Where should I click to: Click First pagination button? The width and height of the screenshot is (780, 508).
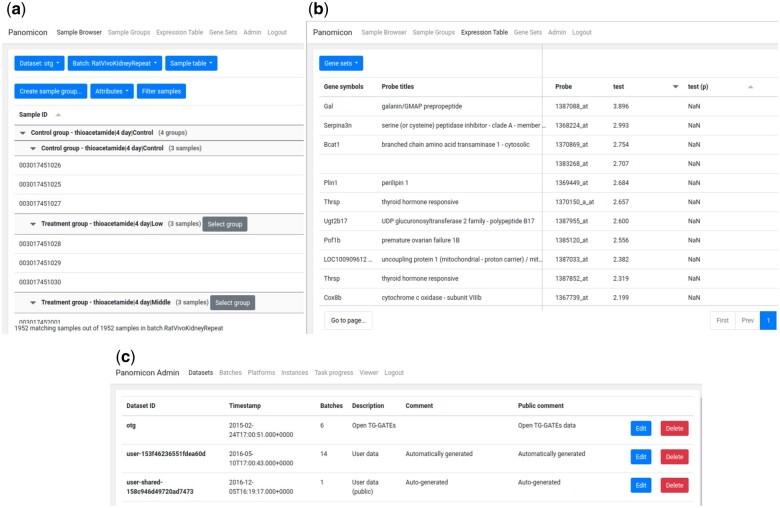(x=722, y=320)
